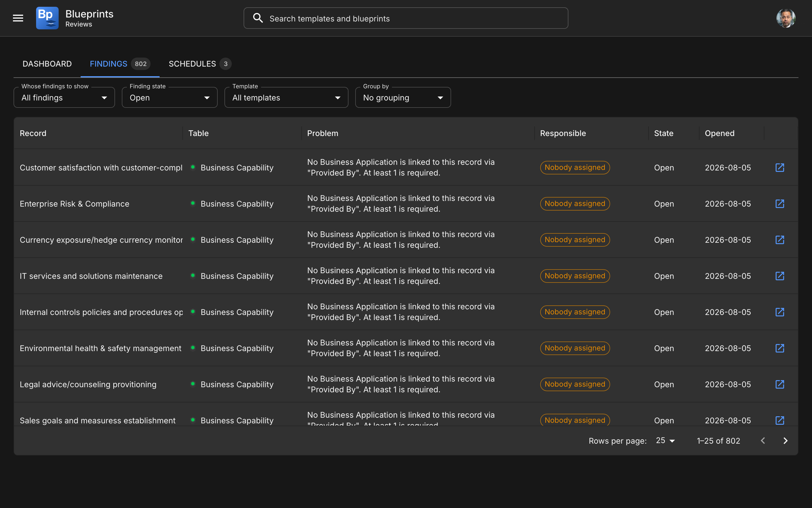Image resolution: width=812 pixels, height=508 pixels.
Task: Select the Findings tab
Action: point(120,64)
